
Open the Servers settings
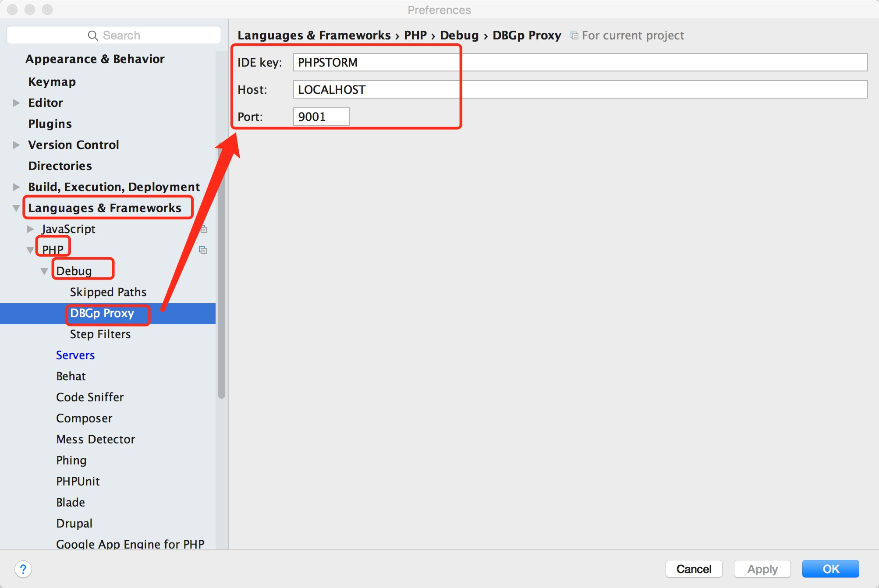point(75,355)
